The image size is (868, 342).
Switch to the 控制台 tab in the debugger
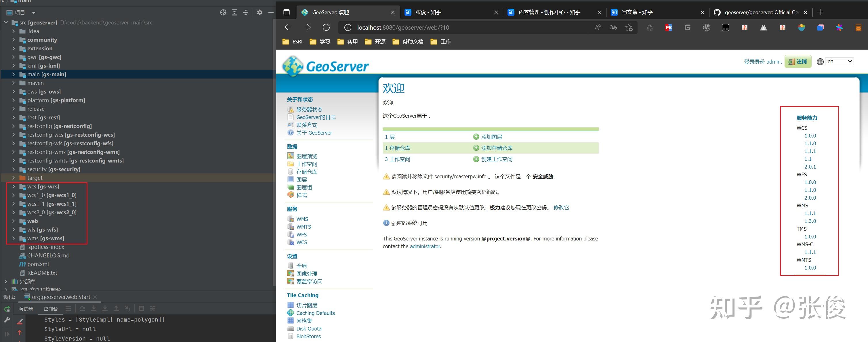coord(50,308)
